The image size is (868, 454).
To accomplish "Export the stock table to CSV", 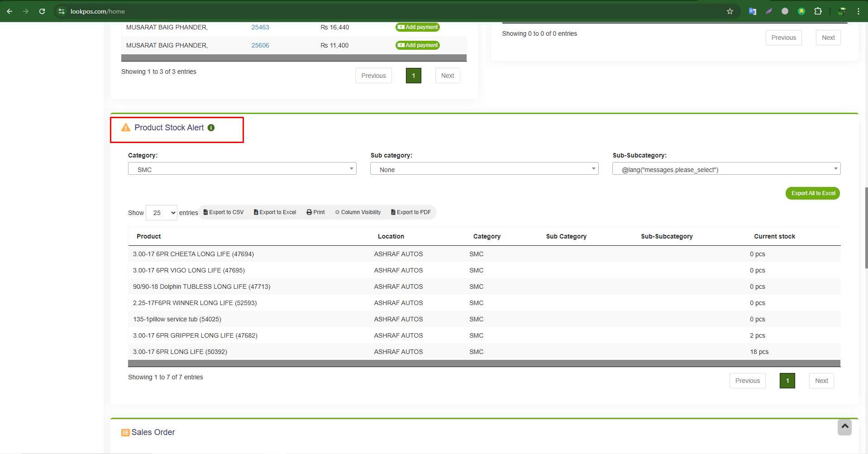I will (224, 212).
